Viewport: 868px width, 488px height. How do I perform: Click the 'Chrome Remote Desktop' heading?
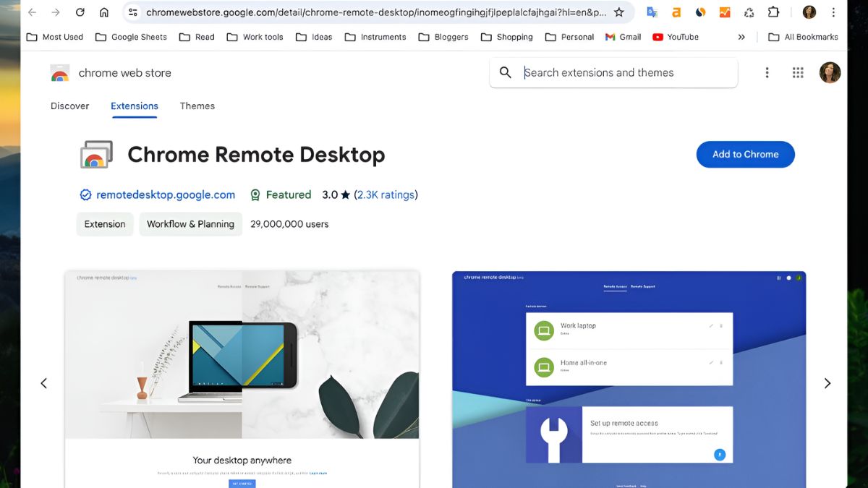click(256, 155)
